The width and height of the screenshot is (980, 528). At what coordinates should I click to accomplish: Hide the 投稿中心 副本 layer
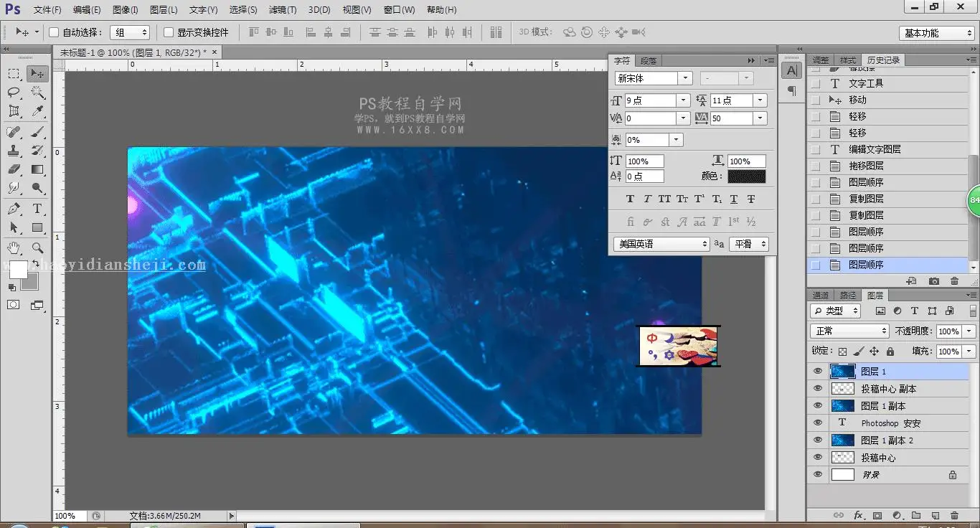tap(818, 389)
